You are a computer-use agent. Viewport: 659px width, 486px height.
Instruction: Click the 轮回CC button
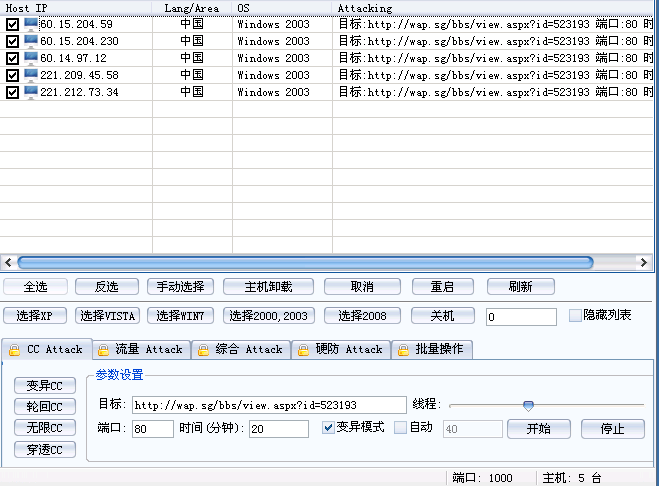click(45, 407)
